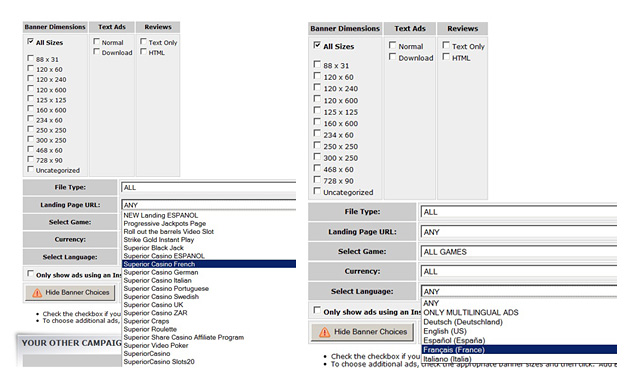This screenshot has width=640, height=376.
Task: Tick 728 x 90 checkbox in left panel
Action: tap(31, 159)
